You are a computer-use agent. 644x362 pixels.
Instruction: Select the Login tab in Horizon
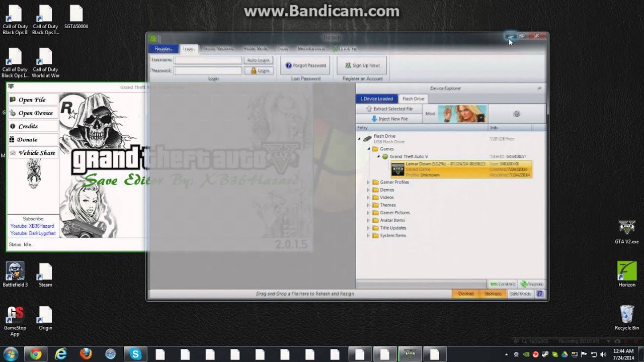[x=188, y=49]
